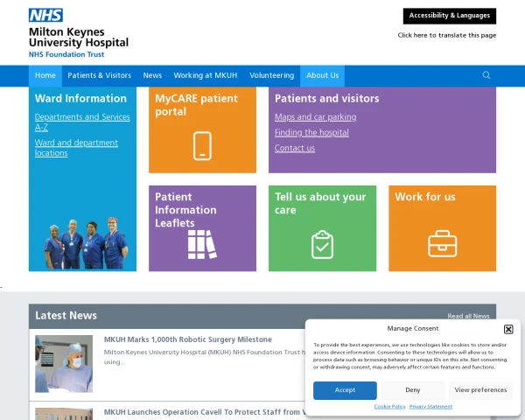Open MKUH Launches Operation Cavell article
This screenshot has width=525, height=420.
click(205, 412)
